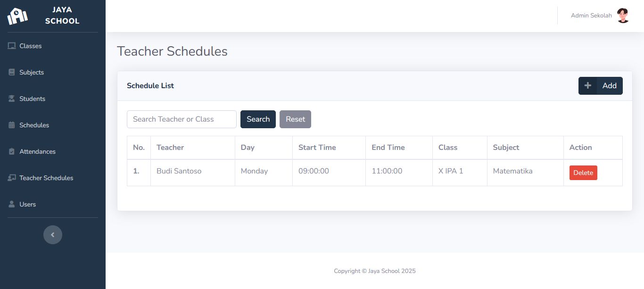Click the plus icon on Add button
The height and width of the screenshot is (289, 644).
[x=588, y=86]
